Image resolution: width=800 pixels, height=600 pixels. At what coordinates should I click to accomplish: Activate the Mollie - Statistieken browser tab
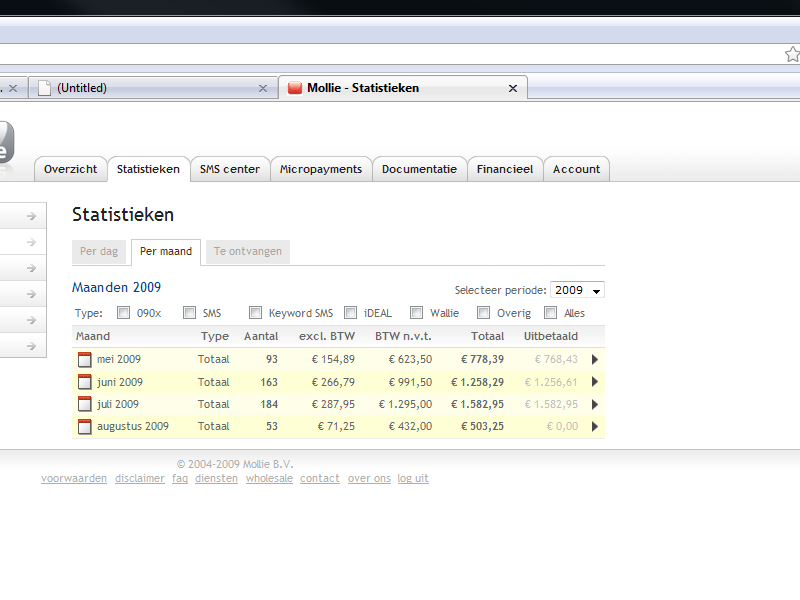click(403, 88)
